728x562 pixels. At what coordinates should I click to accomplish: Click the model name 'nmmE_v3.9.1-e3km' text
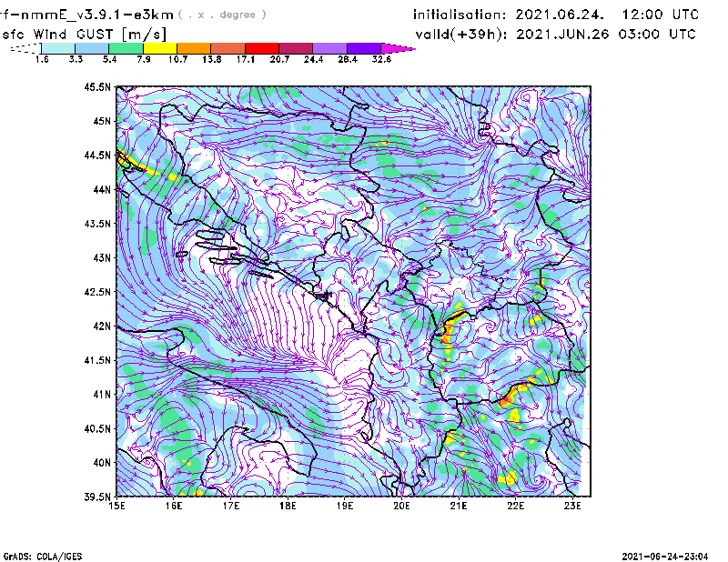point(97,15)
